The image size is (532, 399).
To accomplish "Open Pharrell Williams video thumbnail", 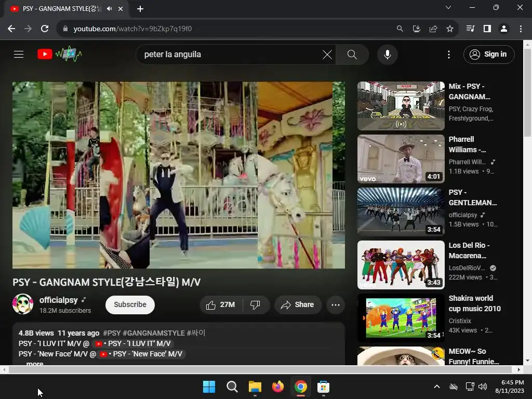I will (401, 159).
